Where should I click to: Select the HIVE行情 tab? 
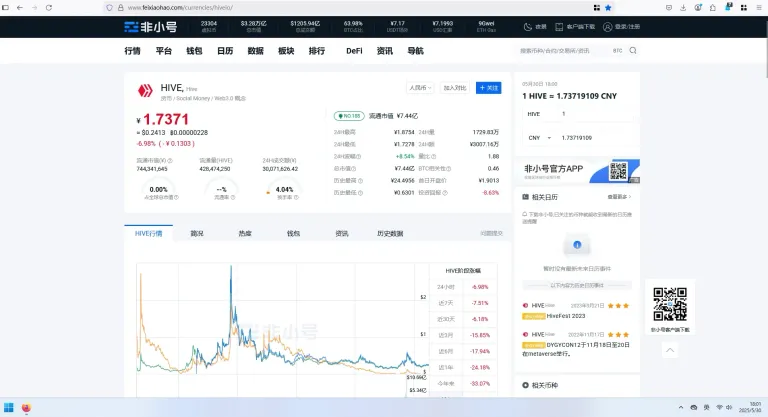(x=148, y=233)
